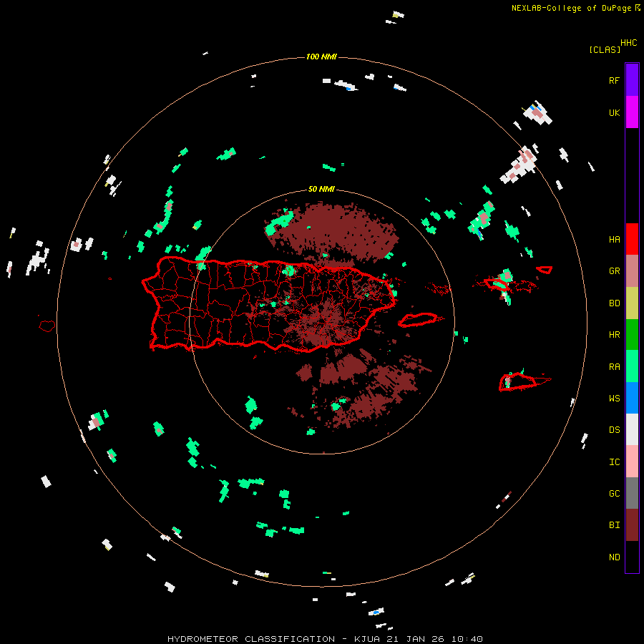Click the UK legend label
644x644 pixels.
pyautogui.click(x=614, y=112)
